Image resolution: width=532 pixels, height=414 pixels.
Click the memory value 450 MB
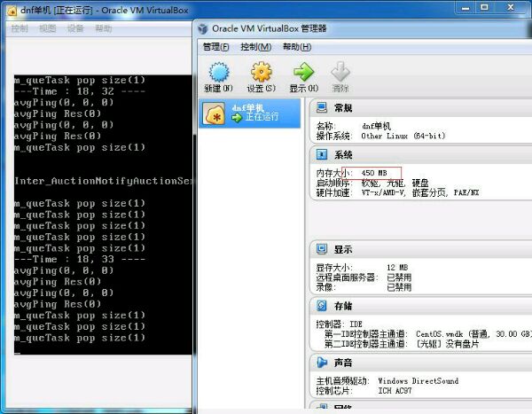374,173
